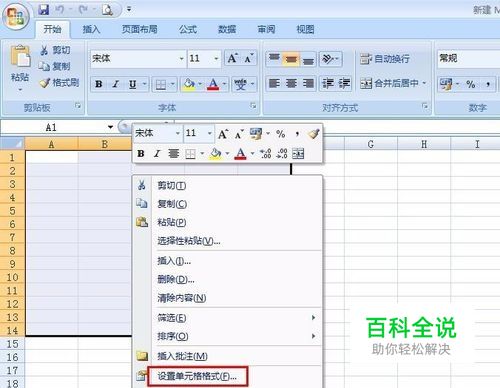Screen dimensions: 500x388
Task: Click mini toolbar Bold button
Action: tap(141, 153)
